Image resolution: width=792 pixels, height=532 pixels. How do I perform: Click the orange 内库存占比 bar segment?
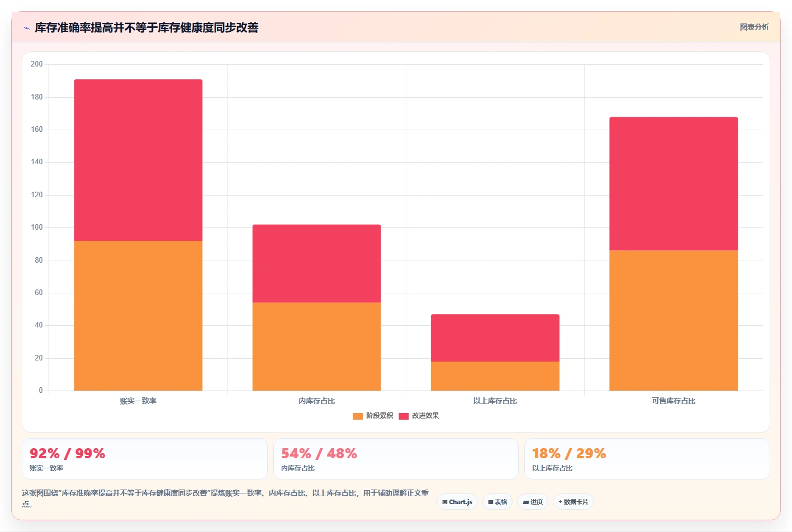coord(316,346)
